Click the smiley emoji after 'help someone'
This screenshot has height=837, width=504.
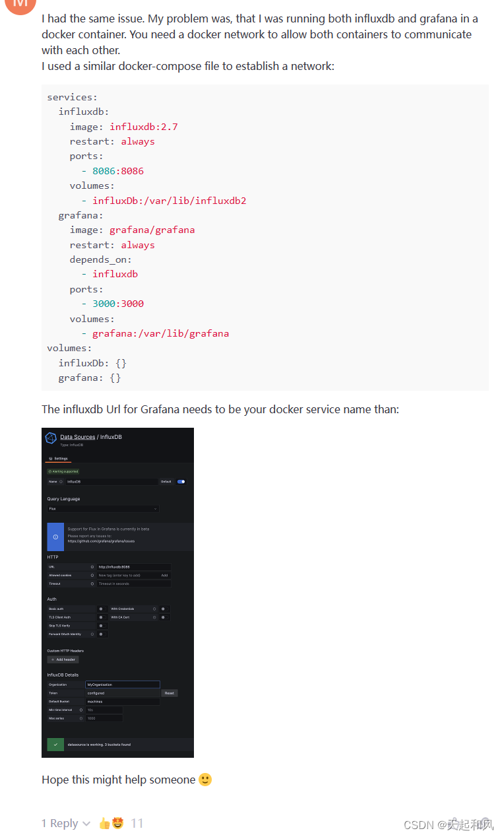205,780
